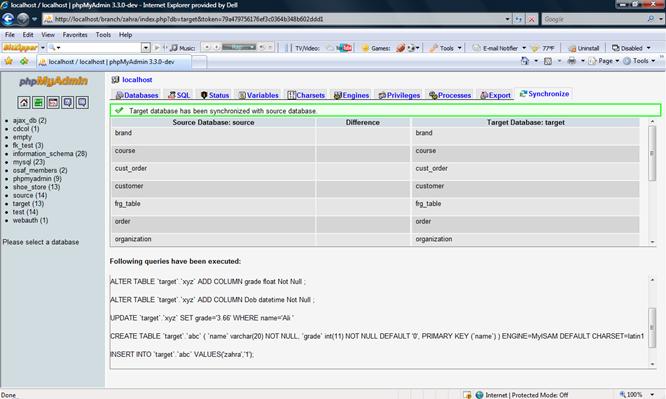
Task: Switch to the Privileges tab
Action: 399,95
